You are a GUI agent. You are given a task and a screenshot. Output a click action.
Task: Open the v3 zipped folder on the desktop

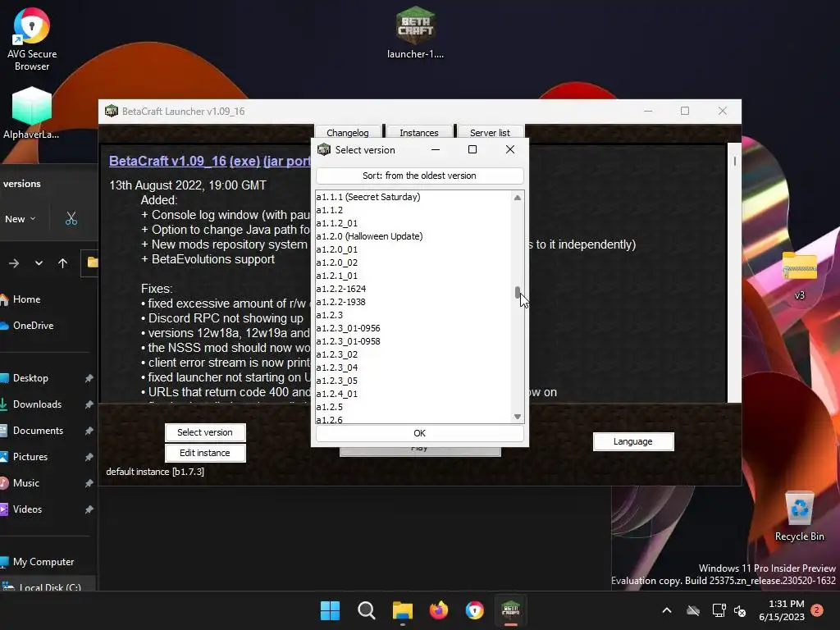[799, 276]
